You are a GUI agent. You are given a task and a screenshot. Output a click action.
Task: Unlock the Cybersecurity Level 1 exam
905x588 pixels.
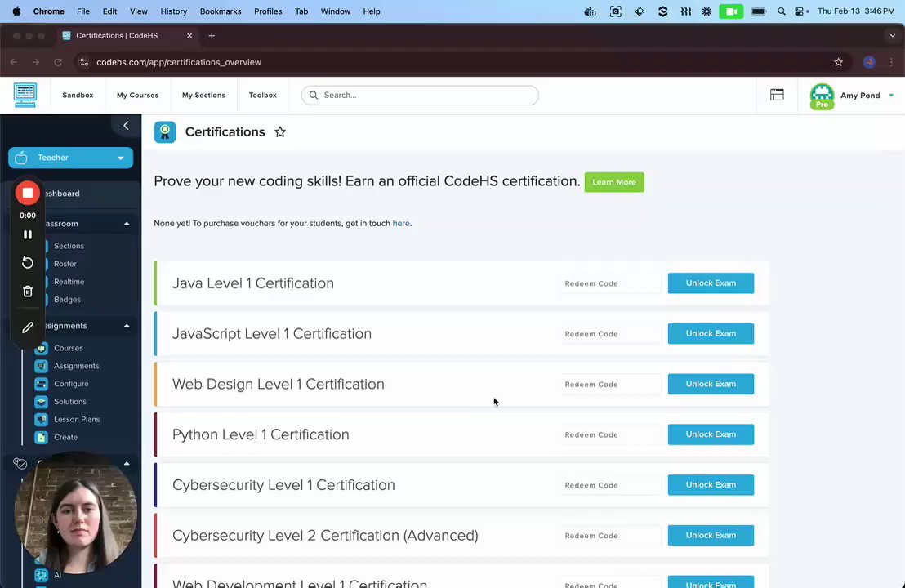[711, 485]
